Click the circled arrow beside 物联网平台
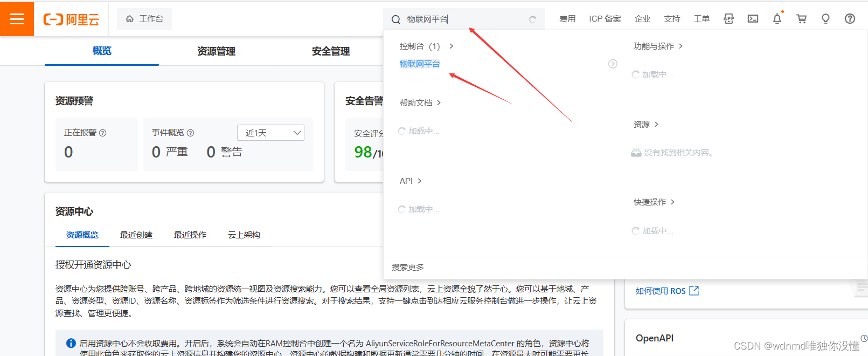This screenshot has width=868, height=356. coord(613,64)
